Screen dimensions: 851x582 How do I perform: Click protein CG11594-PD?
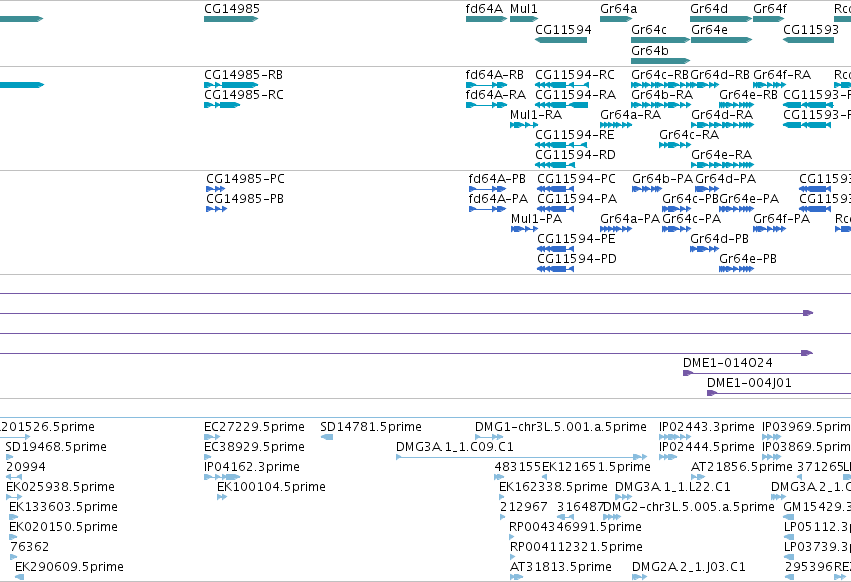pos(555,269)
